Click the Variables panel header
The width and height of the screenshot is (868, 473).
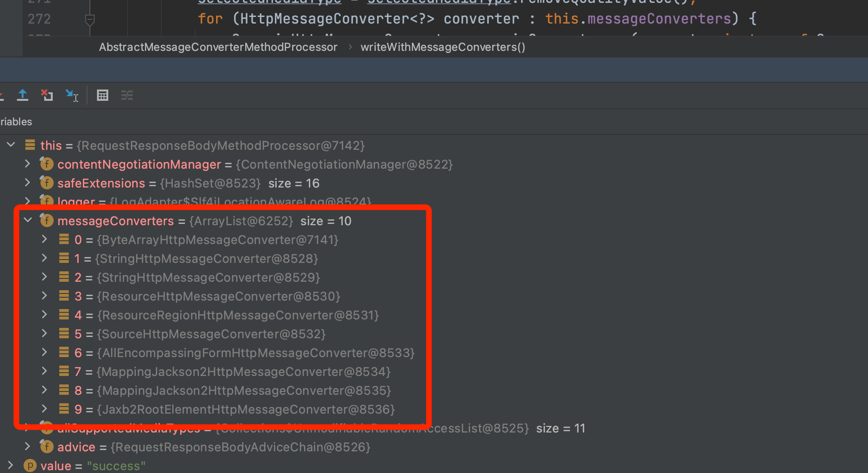[16, 122]
